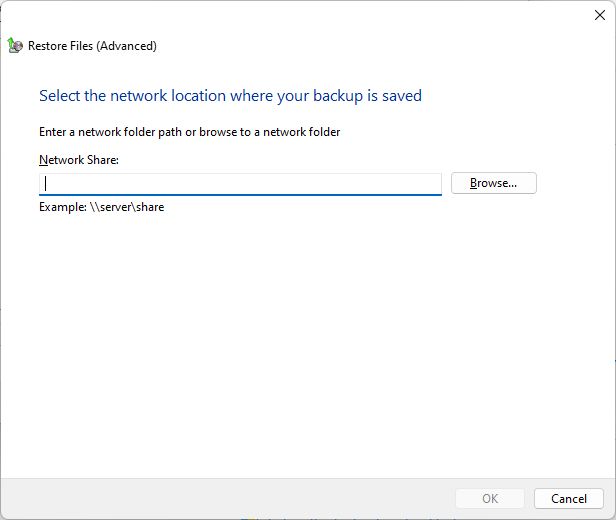
Task: Cancel the network location dialog
Action: (x=568, y=498)
